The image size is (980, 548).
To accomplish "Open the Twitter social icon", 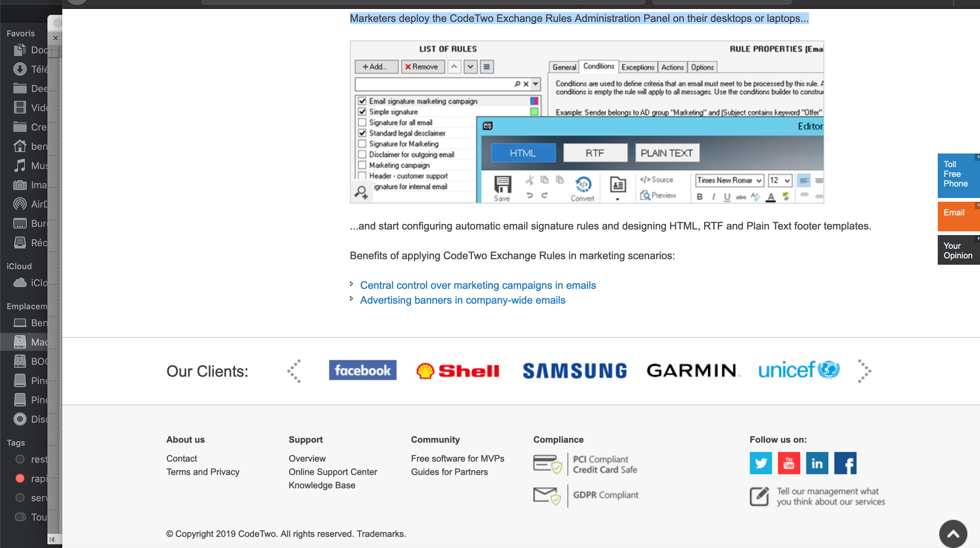I will point(761,463).
